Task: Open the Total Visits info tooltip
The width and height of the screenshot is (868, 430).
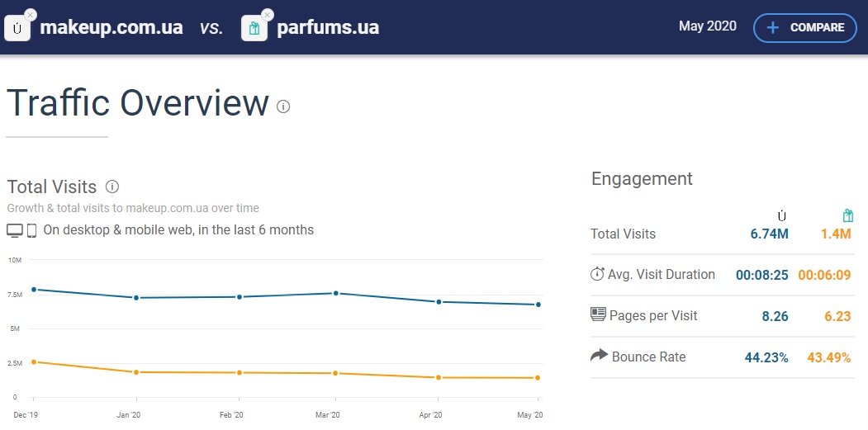Action: pos(112,187)
